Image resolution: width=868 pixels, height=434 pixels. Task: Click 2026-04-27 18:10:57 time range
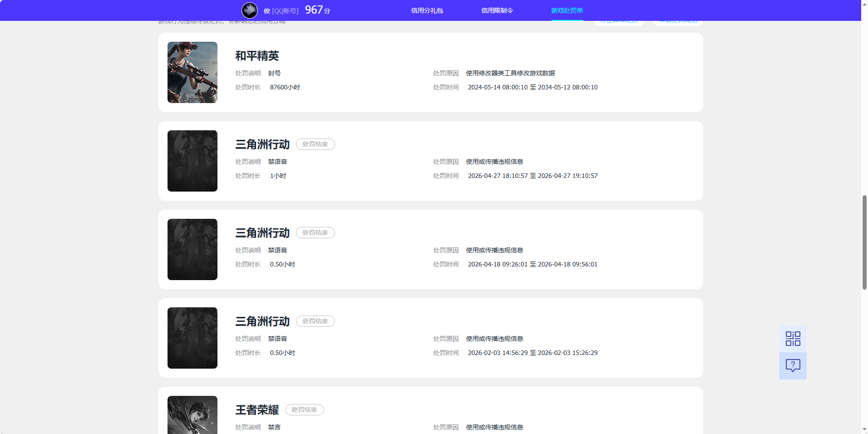point(533,176)
